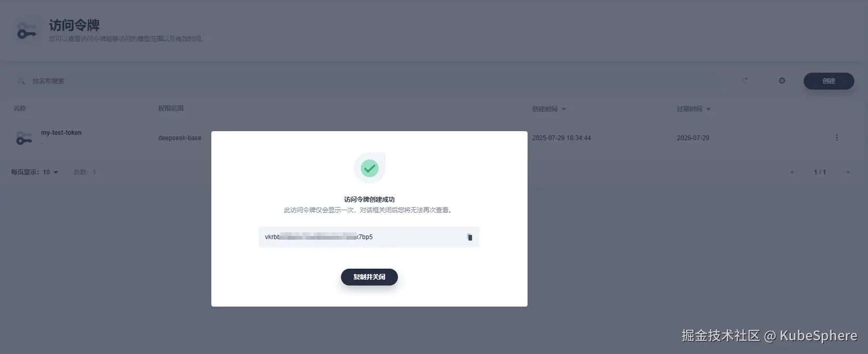Click the 权限范围 column header
868x354 pixels.
[171, 109]
